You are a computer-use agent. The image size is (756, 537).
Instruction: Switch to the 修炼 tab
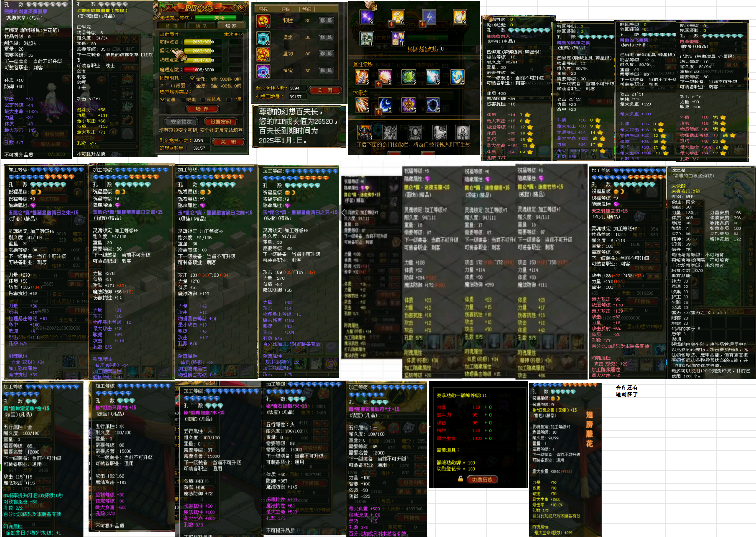coord(171,26)
